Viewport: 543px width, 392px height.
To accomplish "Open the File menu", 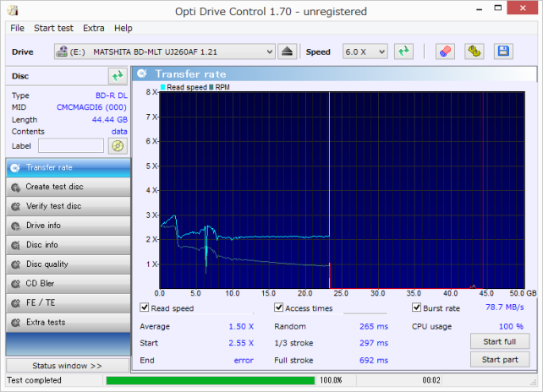I will 17,28.
